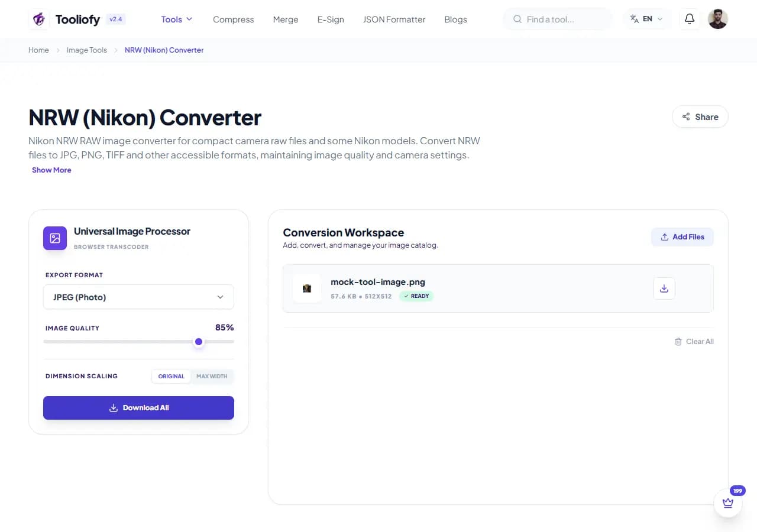Select ORIGINAL dimension scaling

pos(172,376)
